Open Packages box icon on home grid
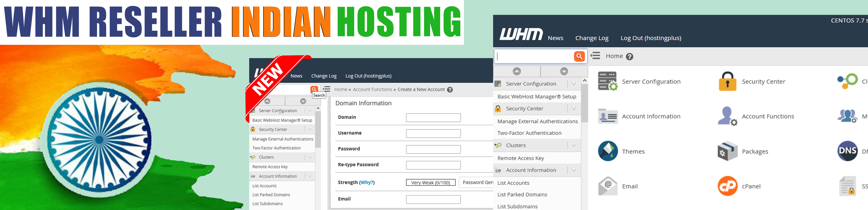Screen dimensions: 868x210 (727, 151)
